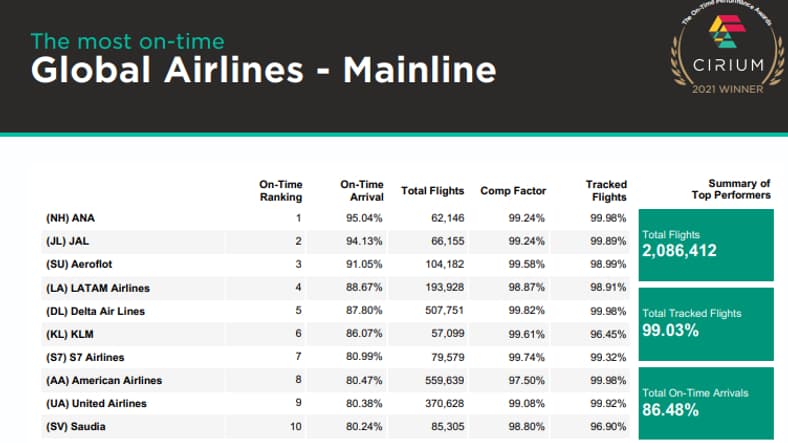Click the Total Flights 2,086,412 summary card
This screenshot has width=788, height=443.
(707, 243)
